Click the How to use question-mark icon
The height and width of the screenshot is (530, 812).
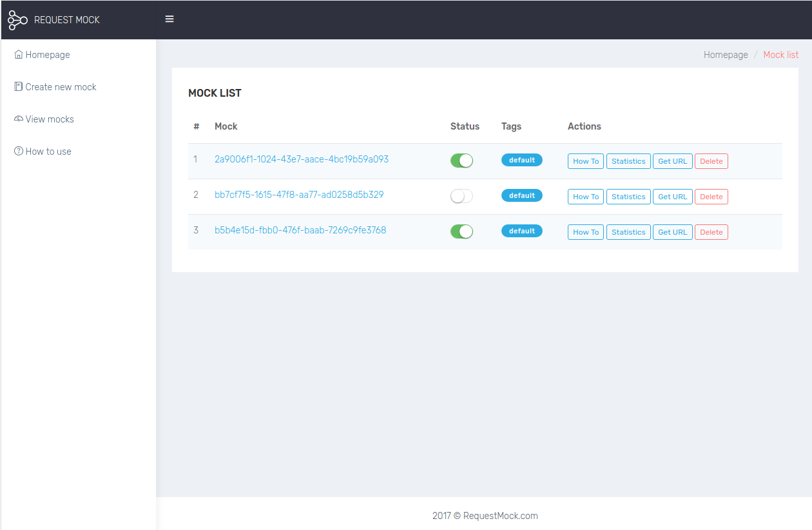tap(19, 151)
